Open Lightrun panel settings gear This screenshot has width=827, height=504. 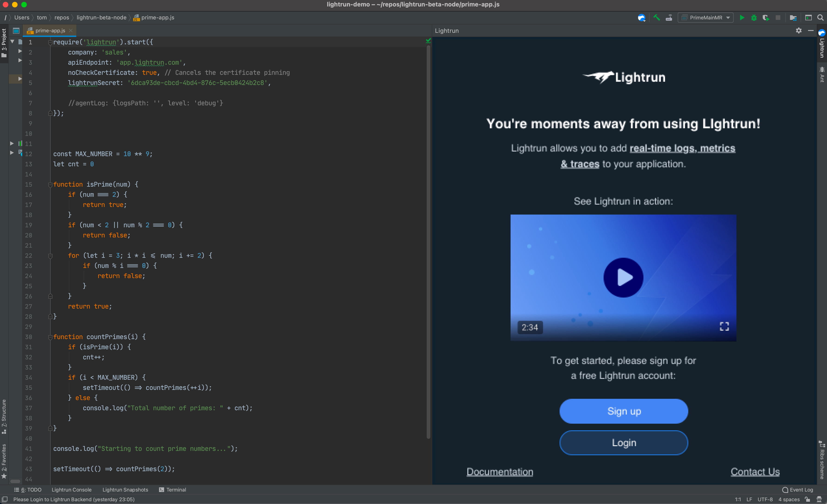(x=799, y=30)
